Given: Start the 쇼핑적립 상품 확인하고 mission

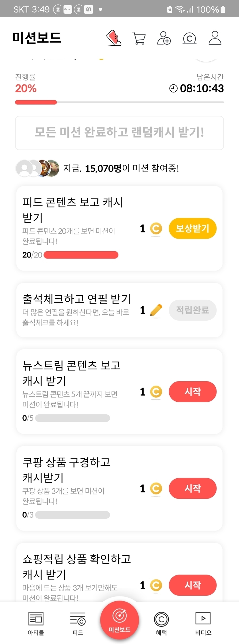Looking at the screenshot, I should pos(192,585).
